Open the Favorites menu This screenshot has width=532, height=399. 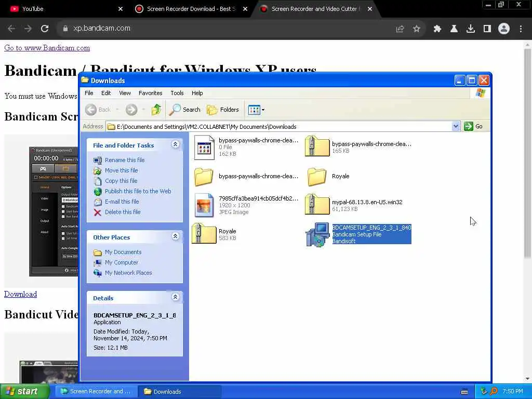[x=150, y=93]
